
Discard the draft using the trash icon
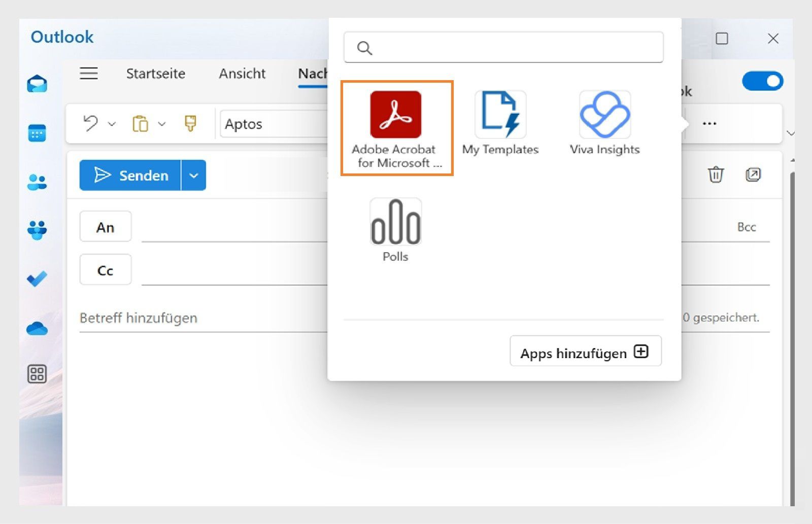pyautogui.click(x=716, y=174)
